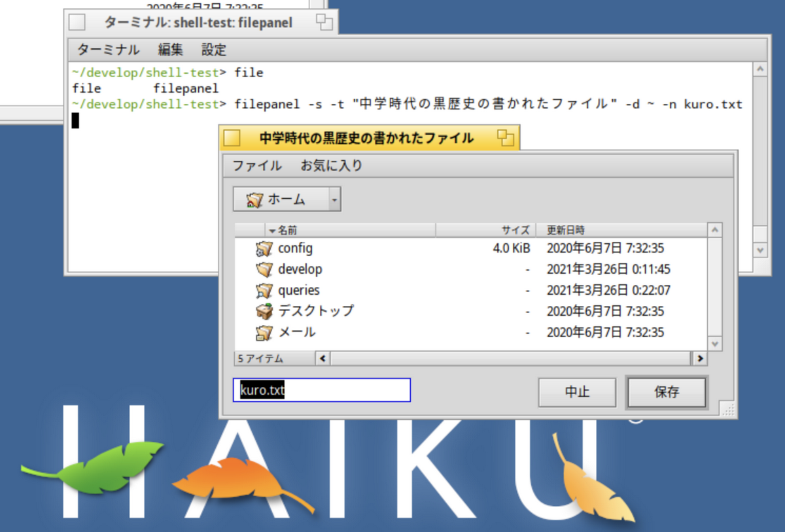Open the ホーム directory dropdown arrow
This screenshot has height=532, width=785.
[x=334, y=200]
